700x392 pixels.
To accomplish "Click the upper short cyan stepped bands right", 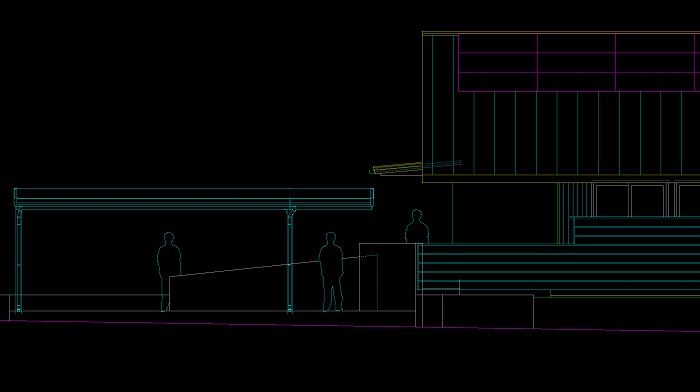I will 637,230.
